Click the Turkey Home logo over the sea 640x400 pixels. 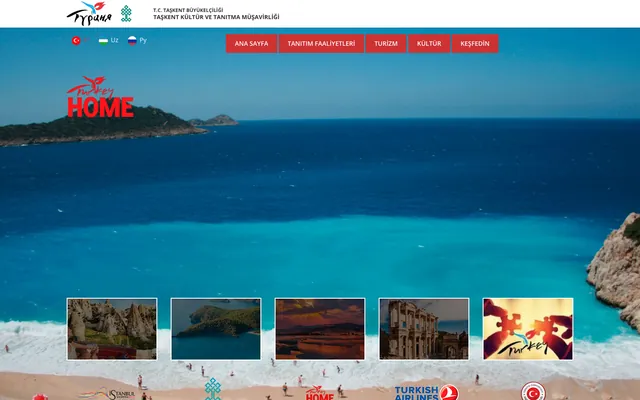click(100, 97)
